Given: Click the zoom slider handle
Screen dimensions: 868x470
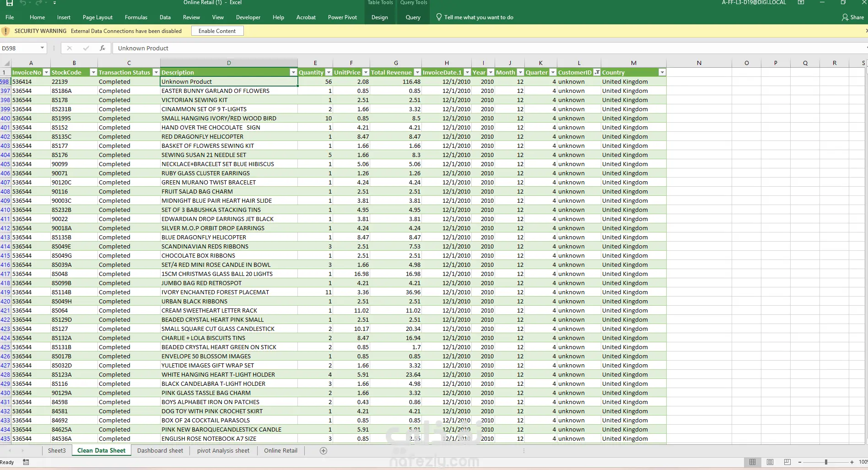Looking at the screenshot, I should (x=826, y=462).
